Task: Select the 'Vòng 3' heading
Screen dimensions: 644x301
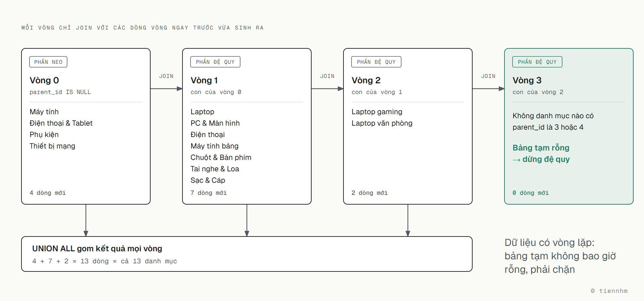Action: coord(527,80)
